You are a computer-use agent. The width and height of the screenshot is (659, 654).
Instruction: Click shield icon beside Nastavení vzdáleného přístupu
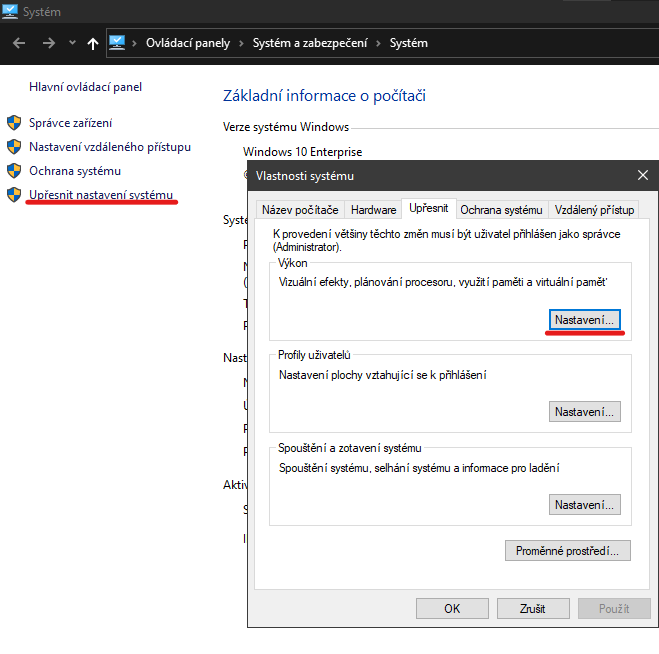[14, 147]
